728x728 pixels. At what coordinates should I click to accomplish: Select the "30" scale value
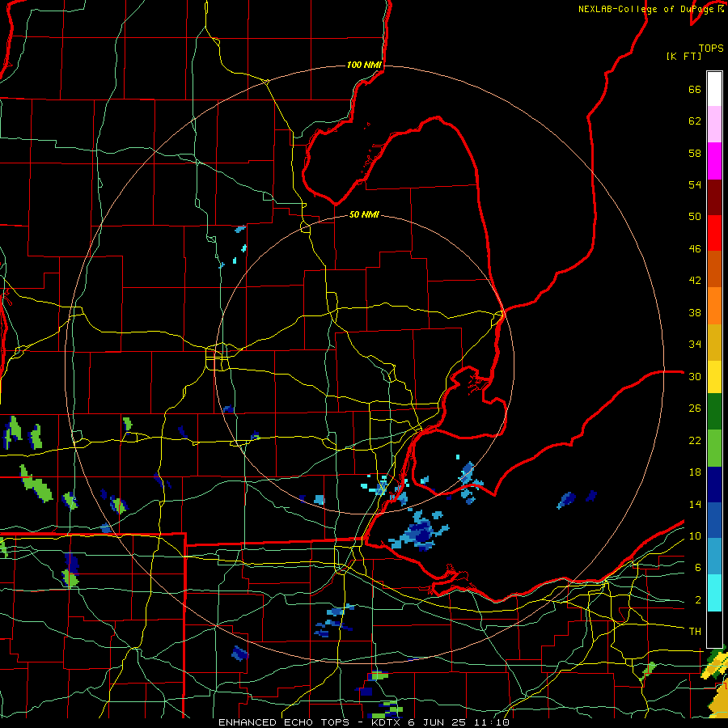point(695,376)
